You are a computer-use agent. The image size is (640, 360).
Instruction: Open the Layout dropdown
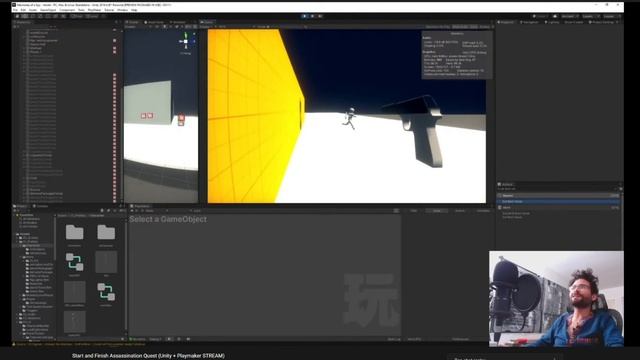(611, 16)
